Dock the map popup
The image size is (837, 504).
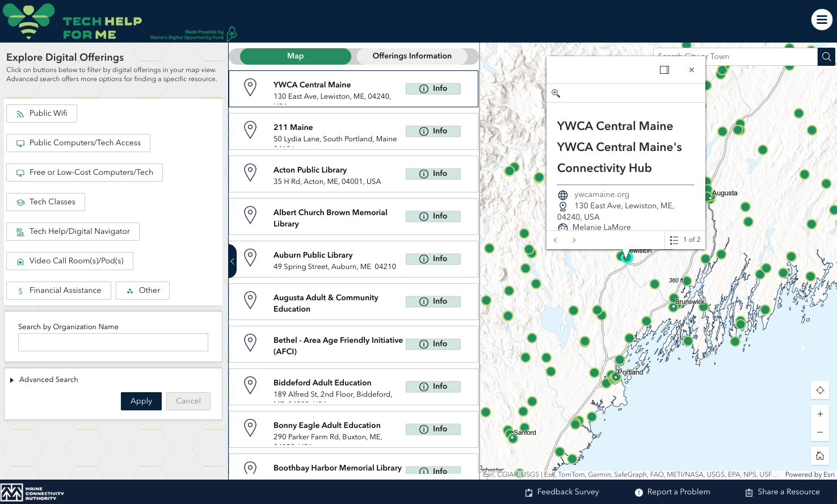[664, 70]
